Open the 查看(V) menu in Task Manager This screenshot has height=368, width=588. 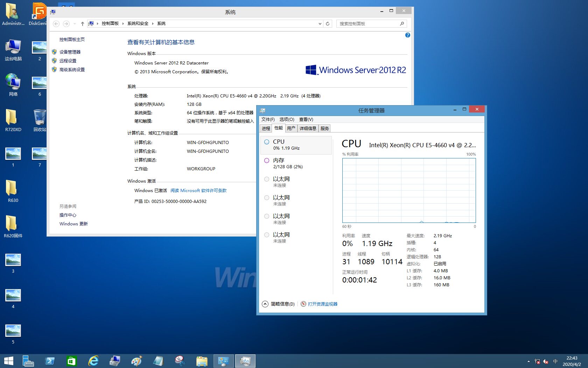point(306,120)
